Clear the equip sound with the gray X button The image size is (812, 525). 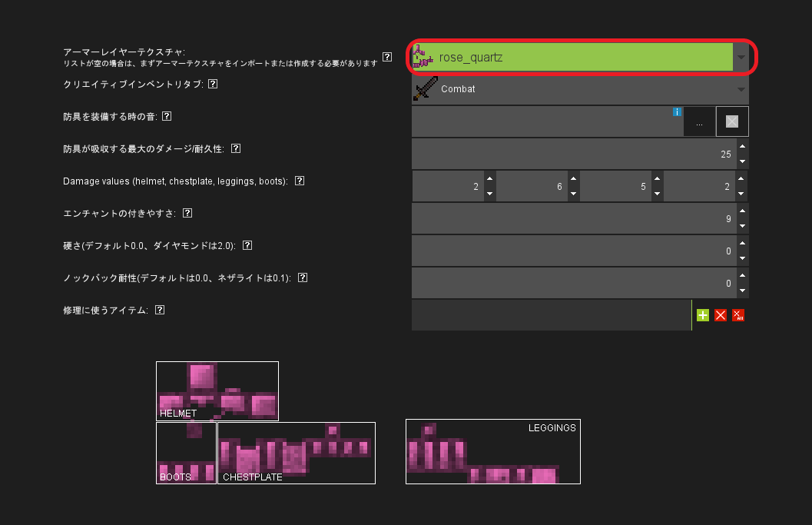coord(732,121)
